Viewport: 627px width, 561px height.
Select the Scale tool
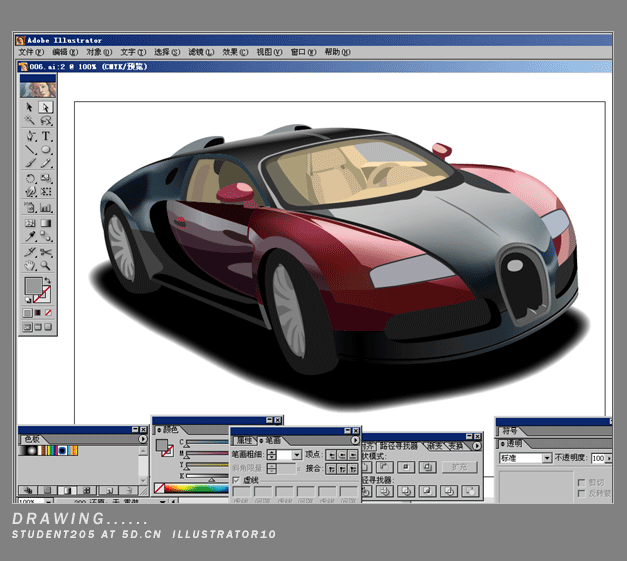pyautogui.click(x=46, y=178)
